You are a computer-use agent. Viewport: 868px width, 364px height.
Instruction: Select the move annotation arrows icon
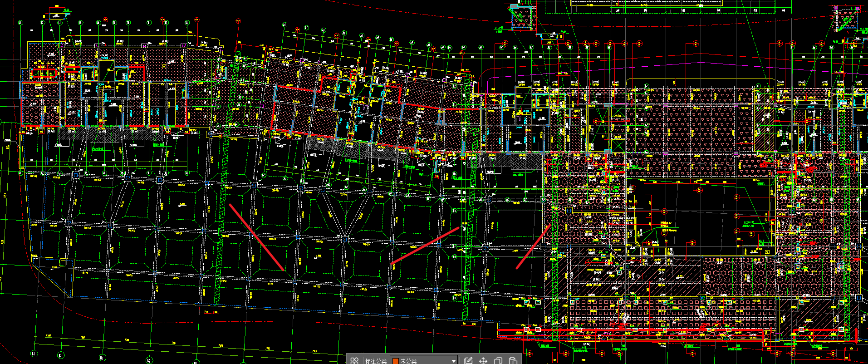483,360
